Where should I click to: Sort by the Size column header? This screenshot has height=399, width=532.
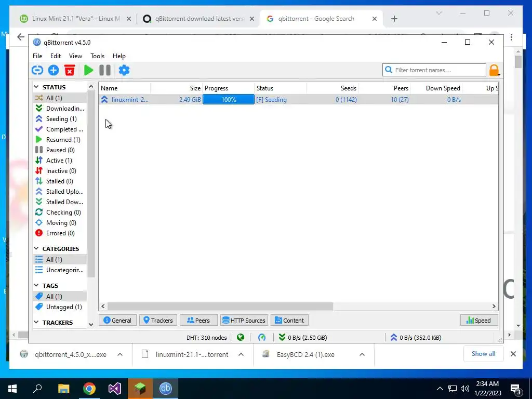pyautogui.click(x=177, y=88)
